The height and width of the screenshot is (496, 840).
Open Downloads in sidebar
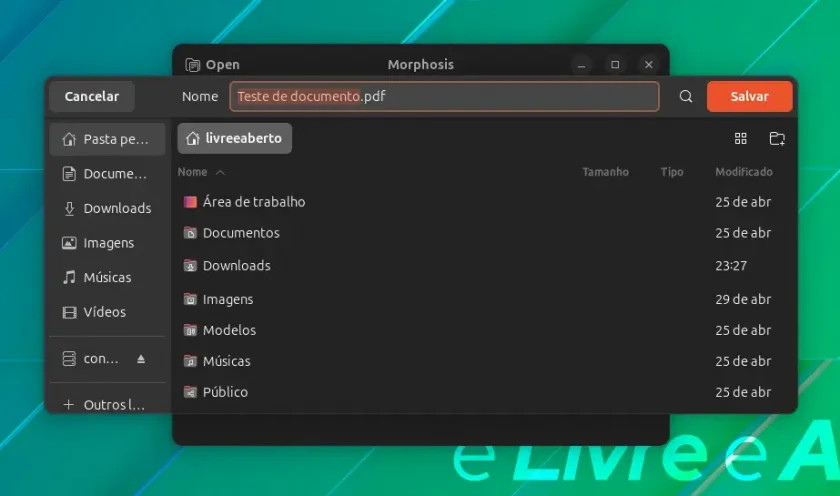tap(107, 208)
